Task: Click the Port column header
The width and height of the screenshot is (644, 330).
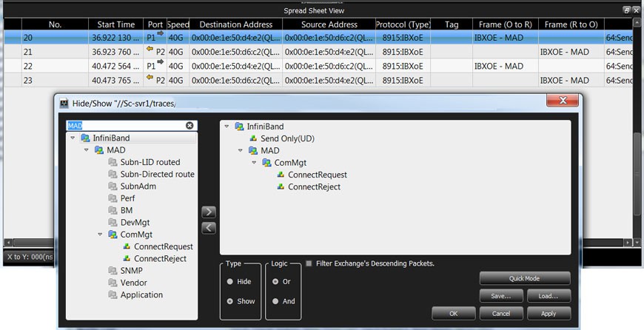Action: pos(155,24)
